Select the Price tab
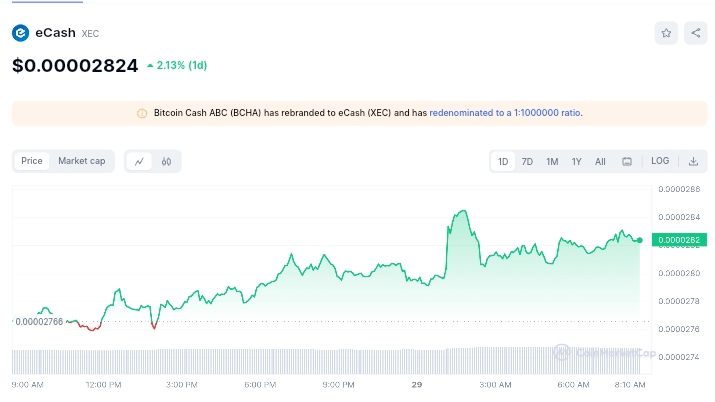This screenshot has height=402, width=715. (31, 161)
